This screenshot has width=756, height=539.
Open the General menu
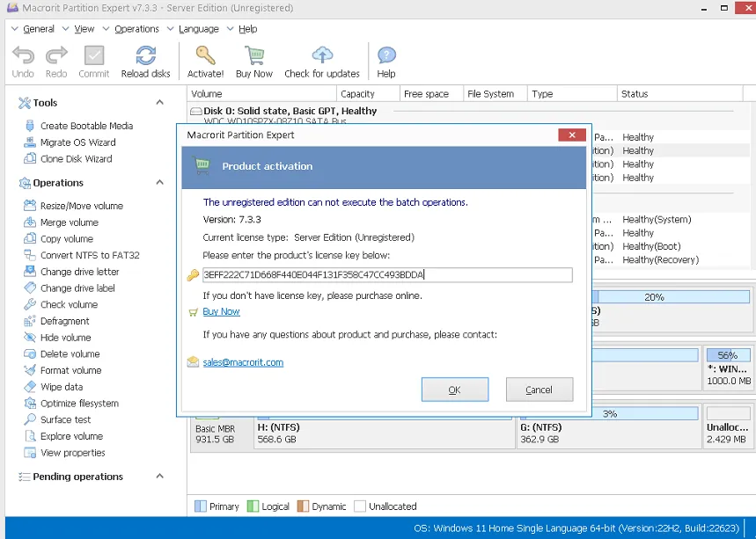click(x=38, y=29)
